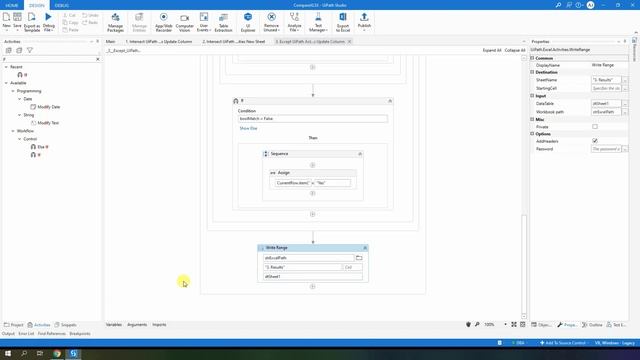The image size is (640, 360).
Task: Open the Arguments panel tab
Action: [x=137, y=325]
